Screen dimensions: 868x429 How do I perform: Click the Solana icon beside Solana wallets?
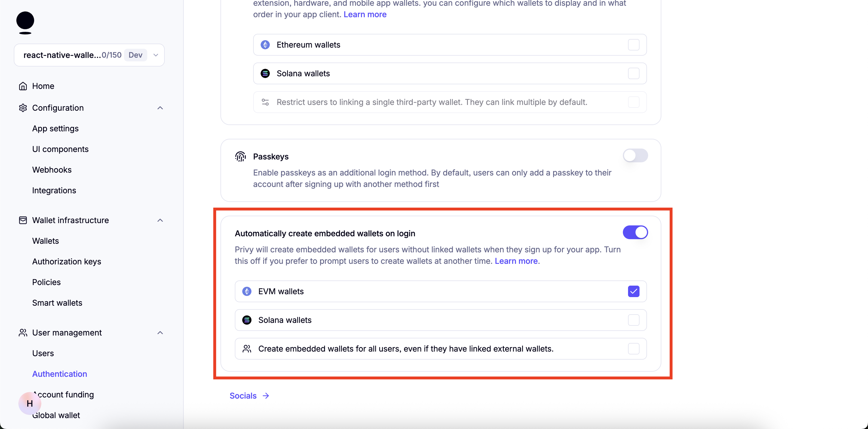265,73
